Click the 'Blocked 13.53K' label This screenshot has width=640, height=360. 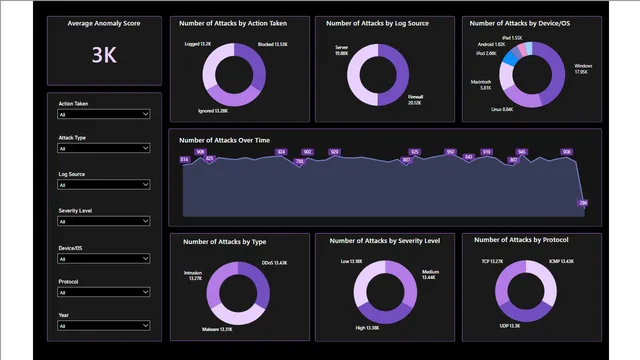point(273,44)
